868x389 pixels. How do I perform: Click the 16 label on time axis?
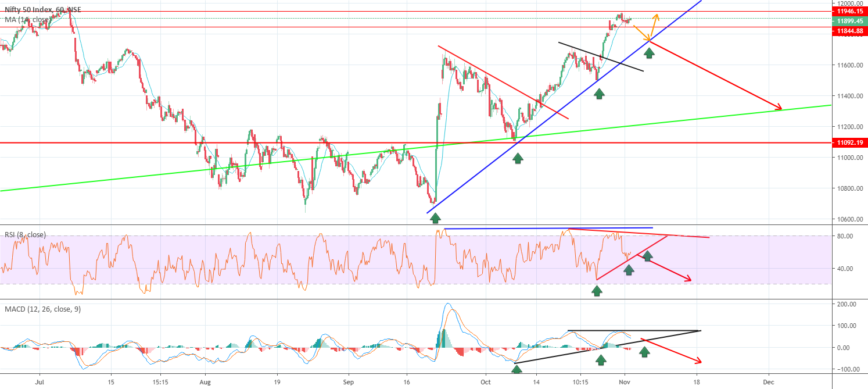pos(406,383)
